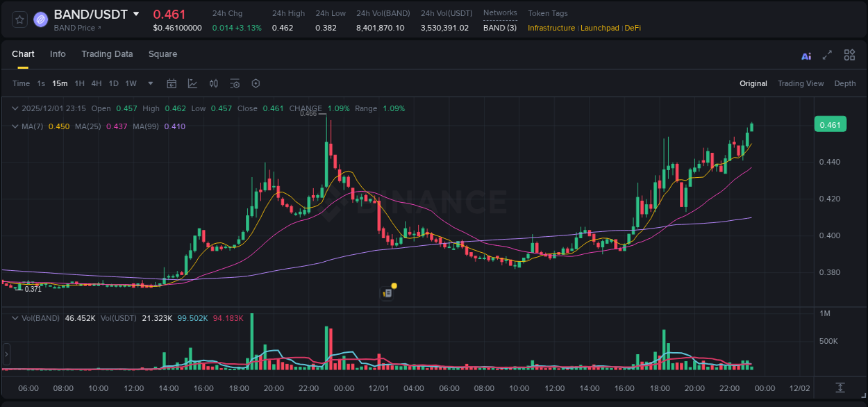Expand chart to fullscreen via diagonal-arrows icon
This screenshot has width=868, height=407.
[827, 55]
